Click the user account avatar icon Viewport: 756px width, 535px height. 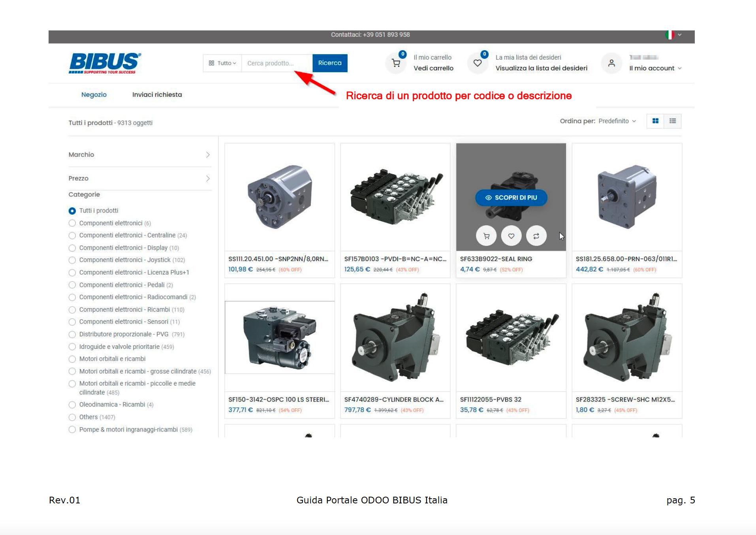pos(611,63)
